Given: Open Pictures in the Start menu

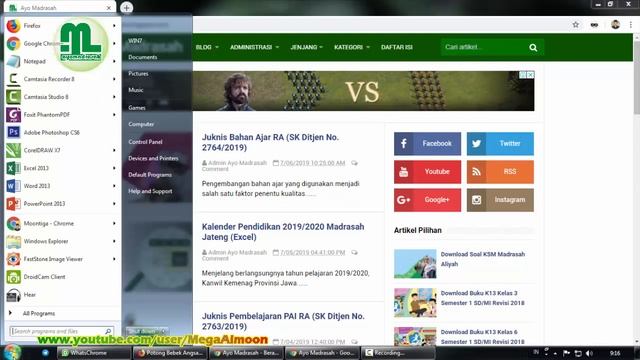Looking at the screenshot, I should 138,73.
